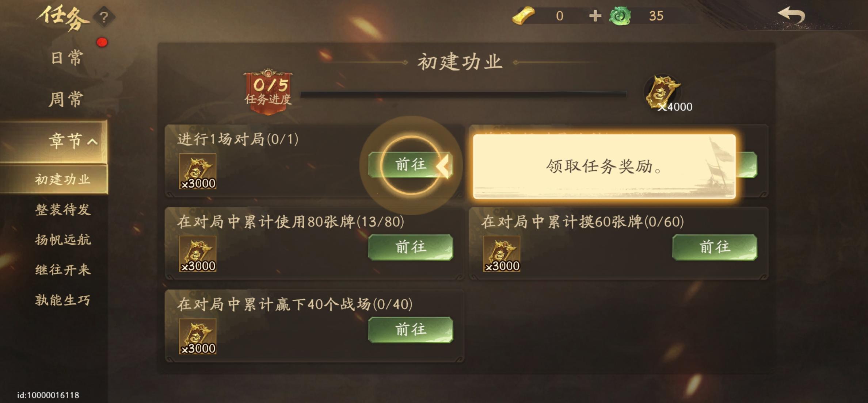Viewport: 868px width, 403px height.
Task: Tap the back arrow icon
Action: point(791,15)
